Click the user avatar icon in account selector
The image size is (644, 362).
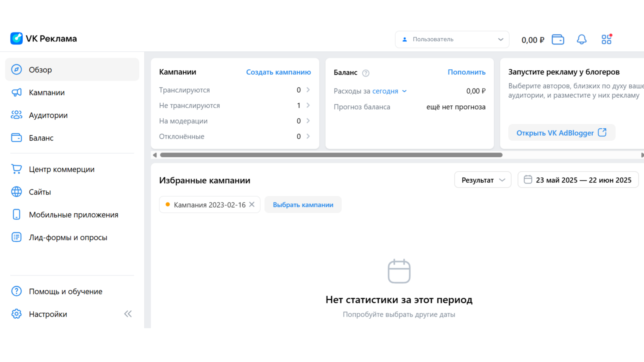coord(405,39)
